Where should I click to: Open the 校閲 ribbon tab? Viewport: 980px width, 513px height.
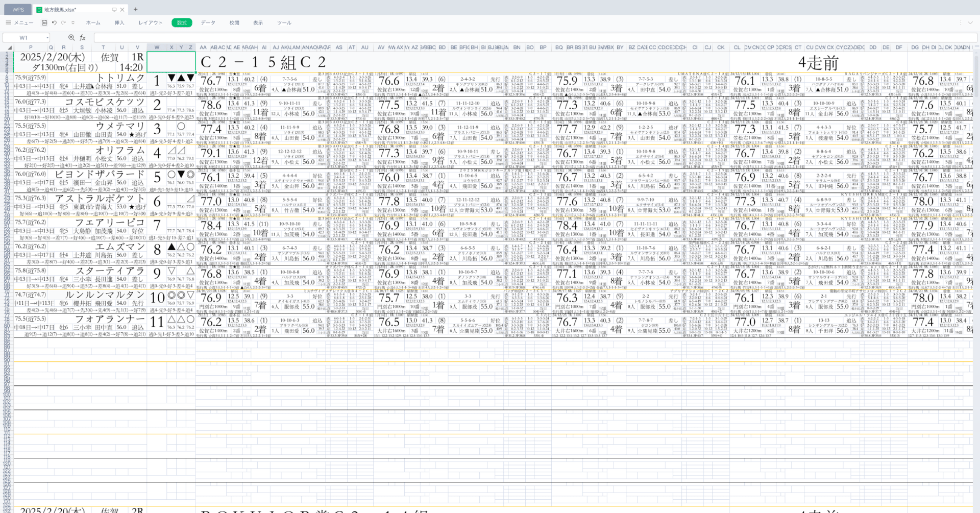coord(234,23)
